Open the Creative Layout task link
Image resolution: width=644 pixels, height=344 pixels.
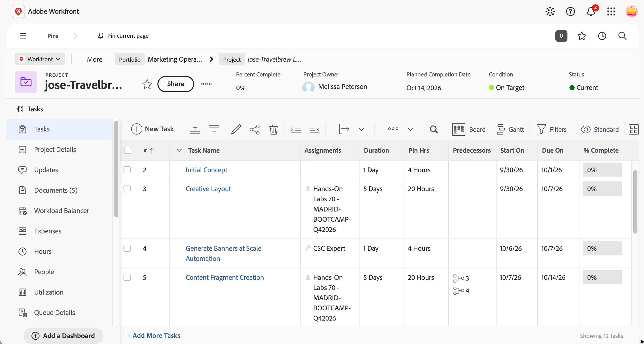click(208, 189)
